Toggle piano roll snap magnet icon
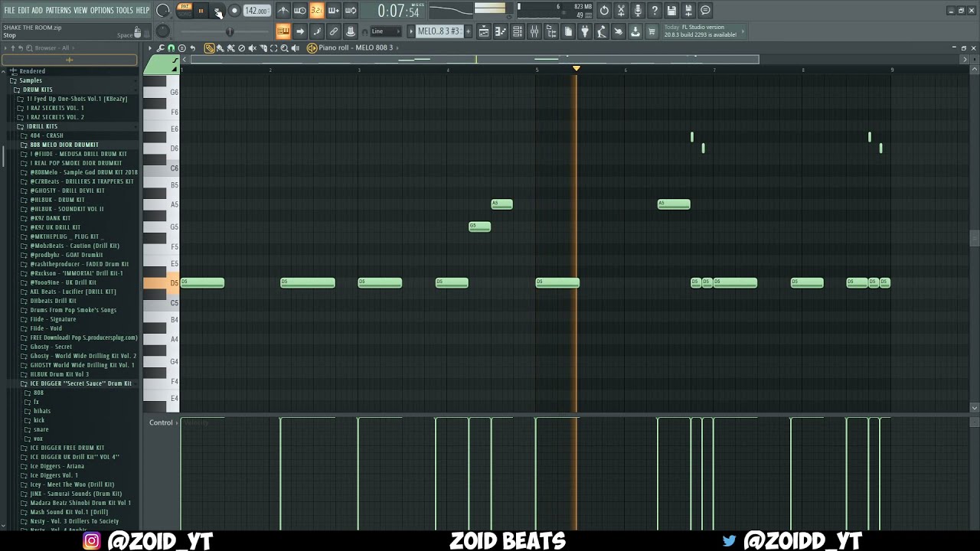Screen dimensions: 980x551 tap(171, 48)
